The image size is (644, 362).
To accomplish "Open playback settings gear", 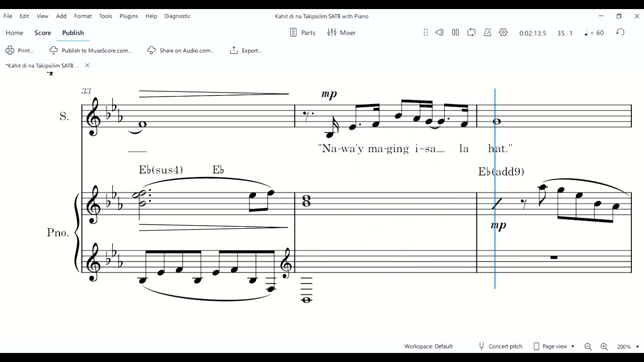I will [504, 33].
